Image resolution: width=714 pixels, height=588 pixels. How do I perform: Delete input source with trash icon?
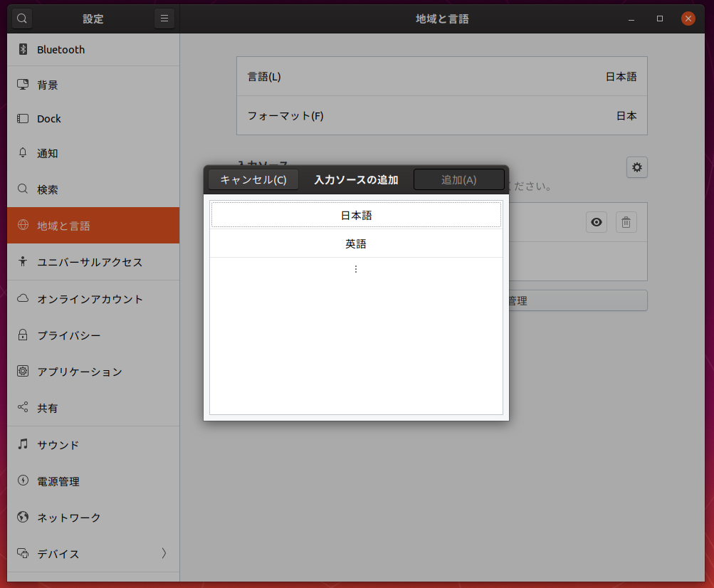(x=626, y=222)
